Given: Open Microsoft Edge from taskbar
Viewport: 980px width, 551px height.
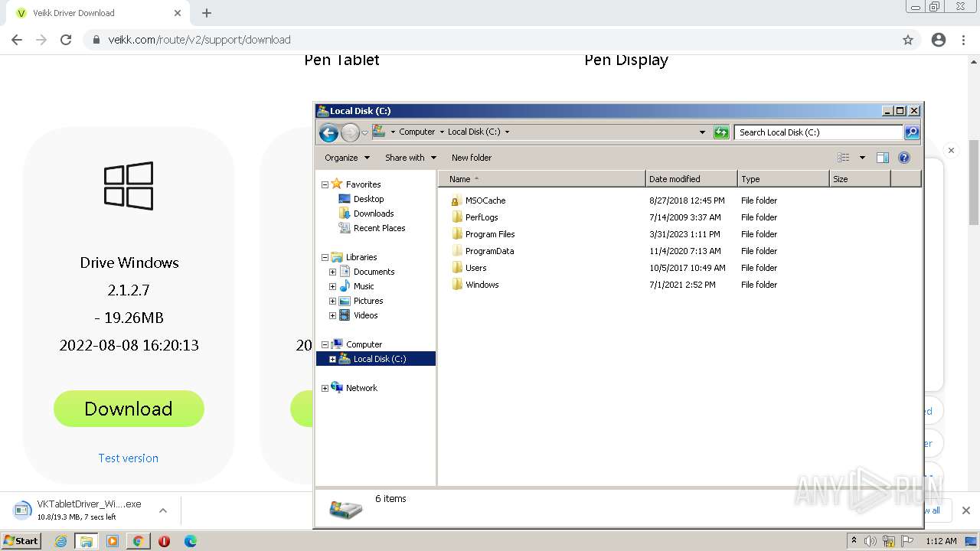Looking at the screenshot, I should 191,541.
